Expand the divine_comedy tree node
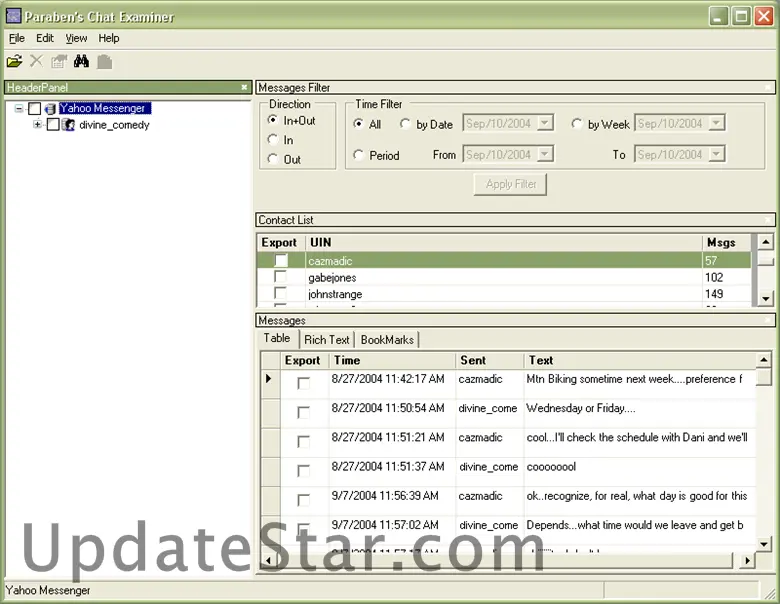Screen dimensions: 780x604 (x=38, y=124)
